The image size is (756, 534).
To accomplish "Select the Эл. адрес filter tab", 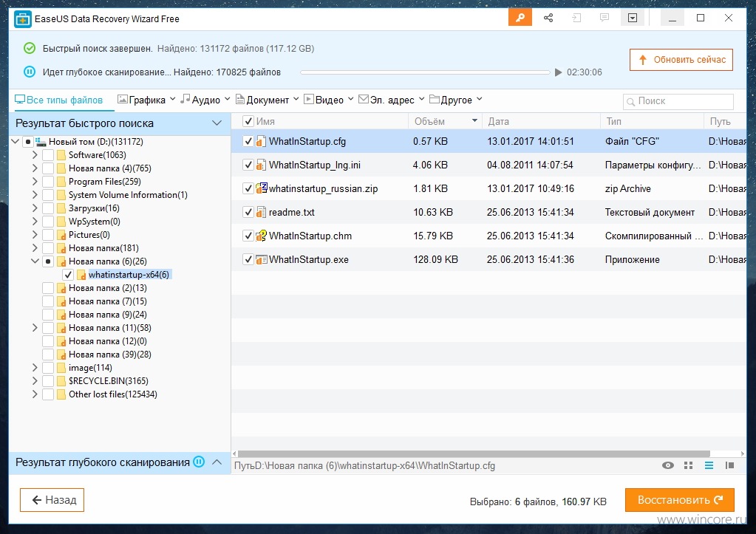I will (386, 100).
